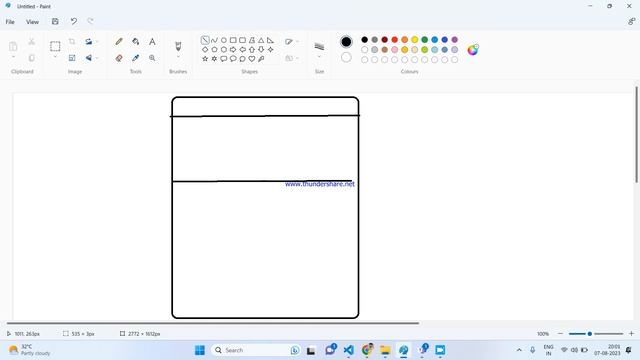This screenshot has height=360, width=640.
Task: Choose the Oval shape
Action: [x=224, y=40]
